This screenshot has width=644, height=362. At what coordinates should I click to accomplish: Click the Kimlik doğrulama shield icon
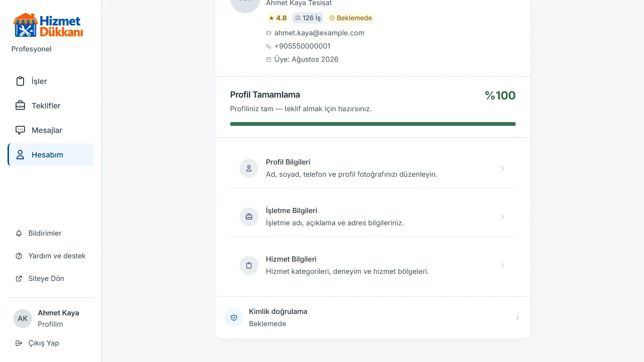coord(234,318)
